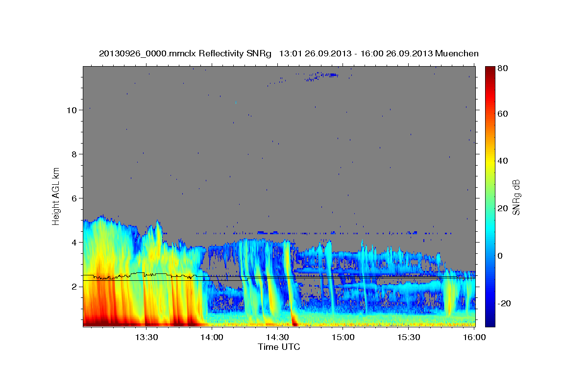Image resolution: width=588 pixels, height=392 pixels.
Task: Click the 14:00 time tick label
Action: click(212, 338)
